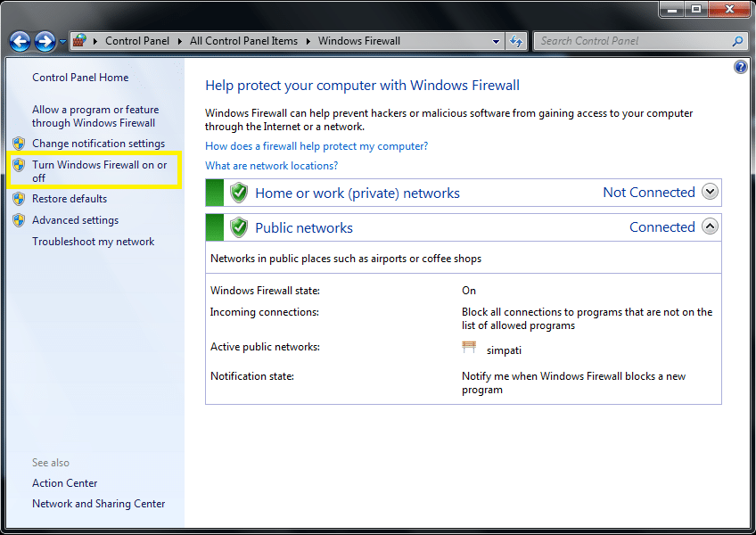Click the simpati network name
This screenshot has height=535, width=756.
point(504,350)
